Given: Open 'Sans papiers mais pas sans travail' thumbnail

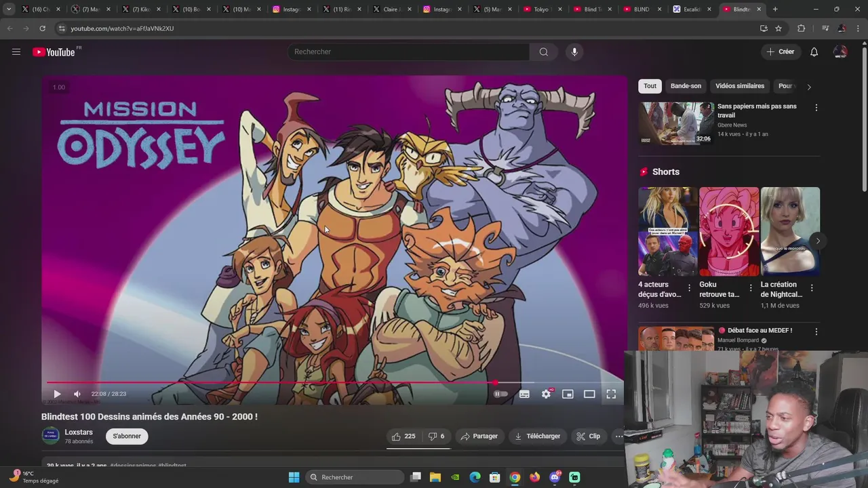Looking at the screenshot, I should tap(676, 123).
